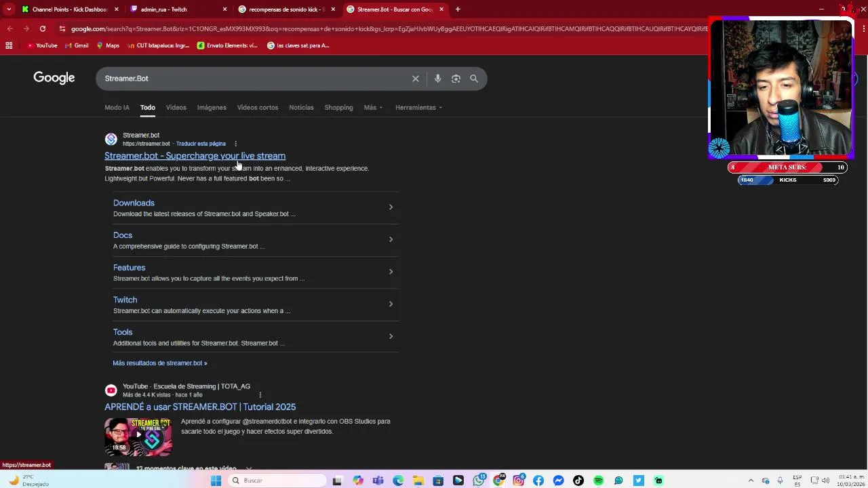This screenshot has height=488, width=868.
Task: Open 'Streamer.bot - Supercharge your live stream' result
Action: click(x=195, y=156)
